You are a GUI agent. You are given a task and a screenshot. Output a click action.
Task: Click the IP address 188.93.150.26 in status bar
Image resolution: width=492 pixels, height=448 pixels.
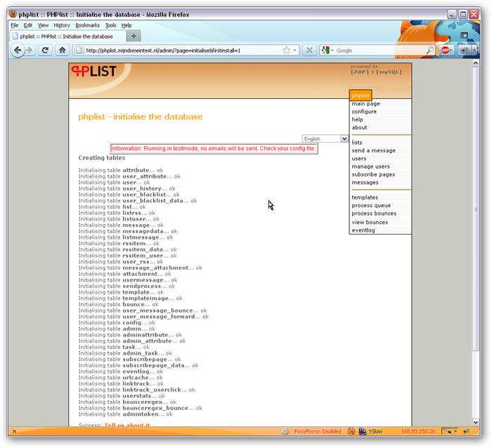418,431
